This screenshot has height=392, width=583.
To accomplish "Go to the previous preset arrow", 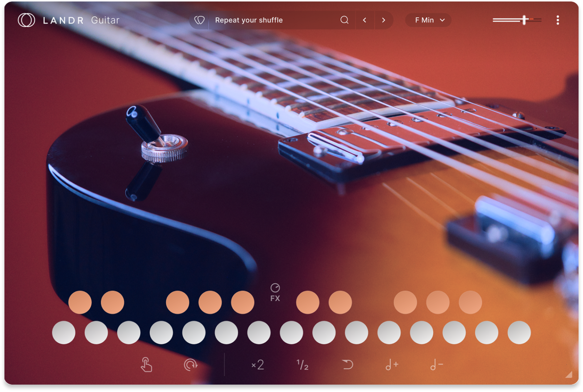I will pyautogui.click(x=365, y=20).
